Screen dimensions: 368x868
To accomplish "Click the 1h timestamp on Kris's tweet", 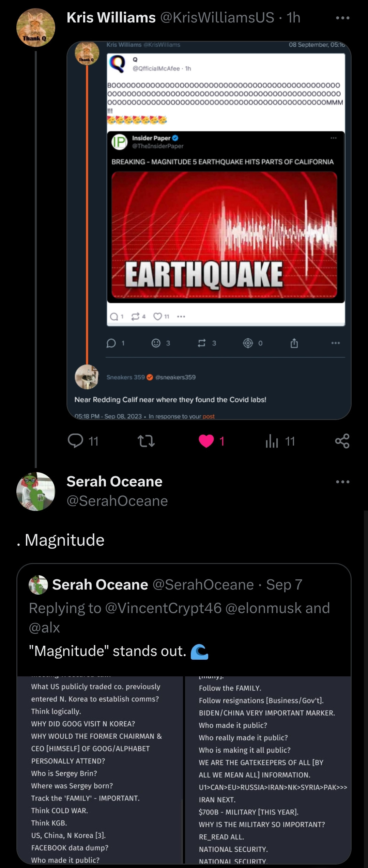I will [293, 18].
